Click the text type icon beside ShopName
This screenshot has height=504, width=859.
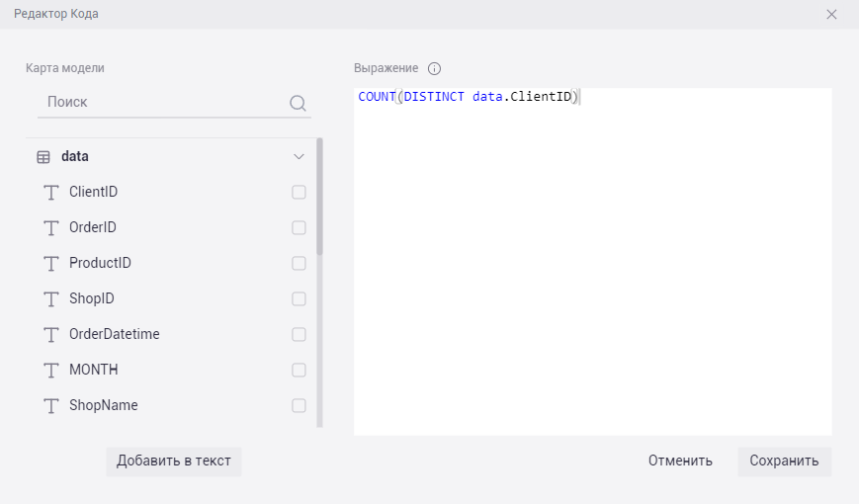click(x=51, y=406)
